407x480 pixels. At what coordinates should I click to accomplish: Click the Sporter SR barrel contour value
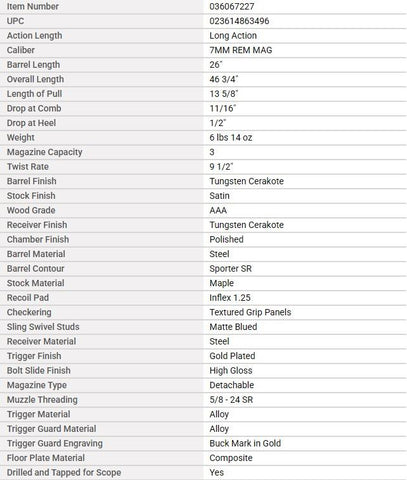point(230,269)
